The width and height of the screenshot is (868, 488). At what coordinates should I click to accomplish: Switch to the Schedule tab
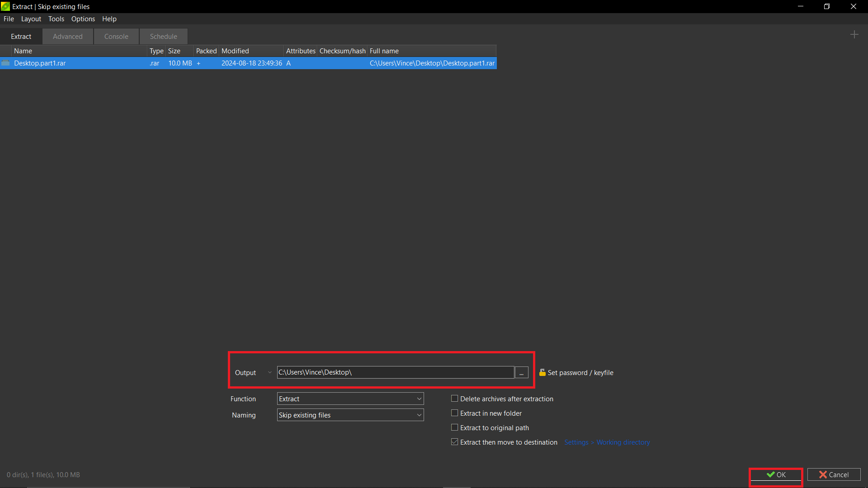tap(164, 37)
